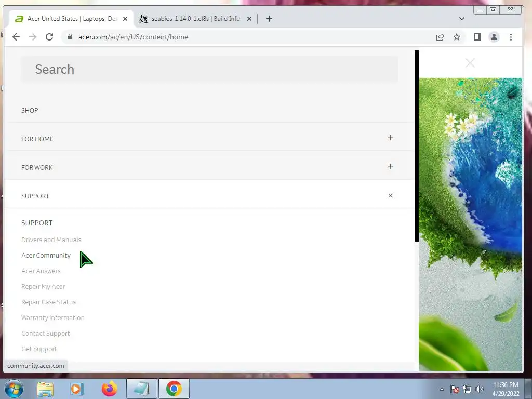
Task: Bookmark this page with the star icon
Action: tap(457, 37)
